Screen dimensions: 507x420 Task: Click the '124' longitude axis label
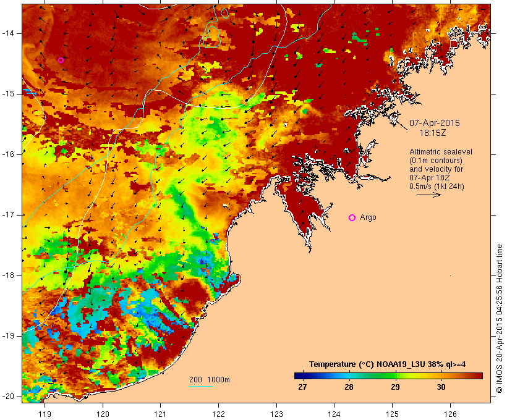click(x=334, y=414)
